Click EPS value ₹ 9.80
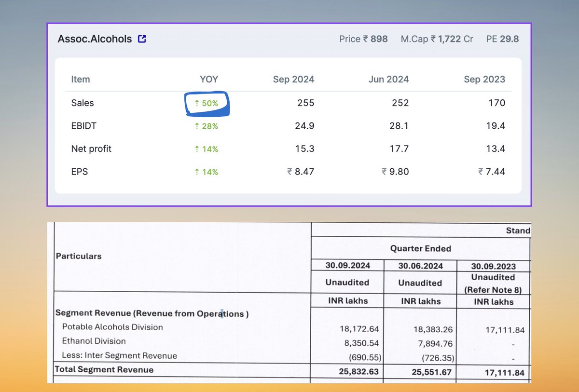Viewport: 579px width, 392px height. point(395,171)
